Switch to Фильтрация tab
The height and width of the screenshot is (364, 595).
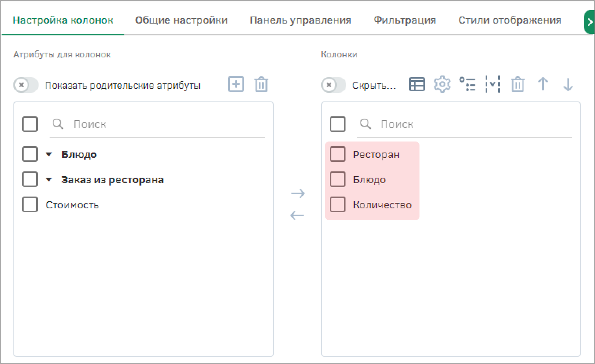pos(405,20)
